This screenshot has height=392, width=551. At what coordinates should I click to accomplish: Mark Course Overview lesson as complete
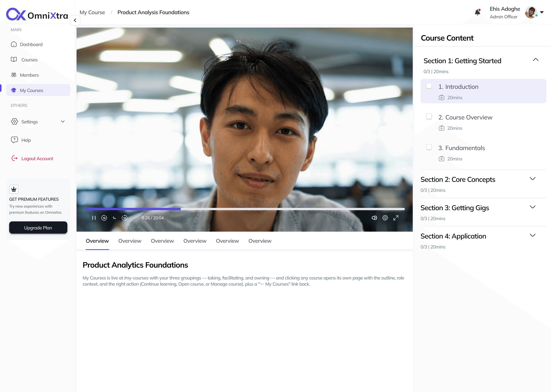coord(429,117)
